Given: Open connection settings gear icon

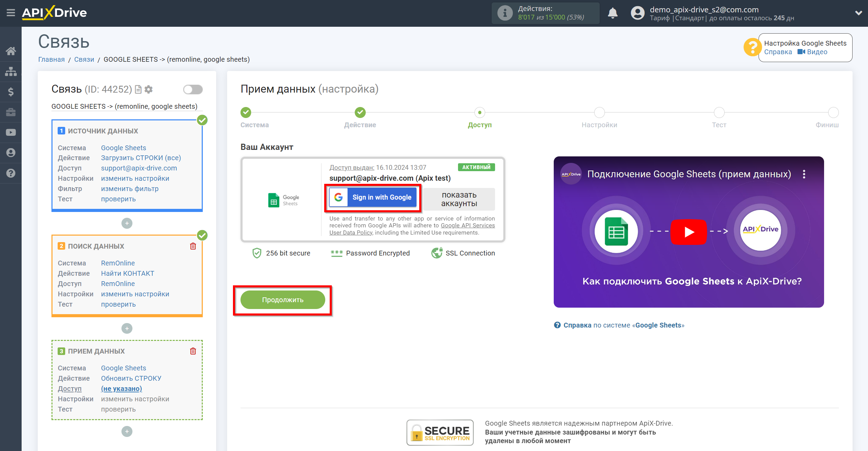Looking at the screenshot, I should (149, 90).
